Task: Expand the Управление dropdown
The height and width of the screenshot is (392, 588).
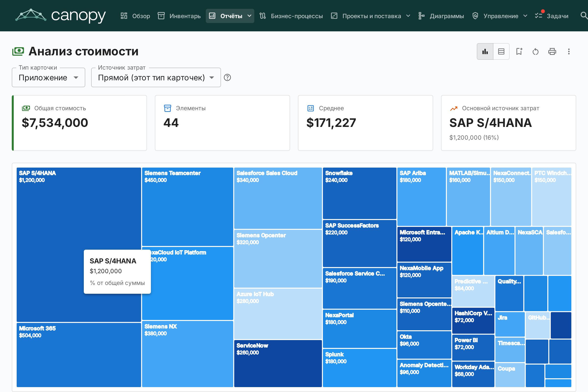Action: click(x=500, y=16)
